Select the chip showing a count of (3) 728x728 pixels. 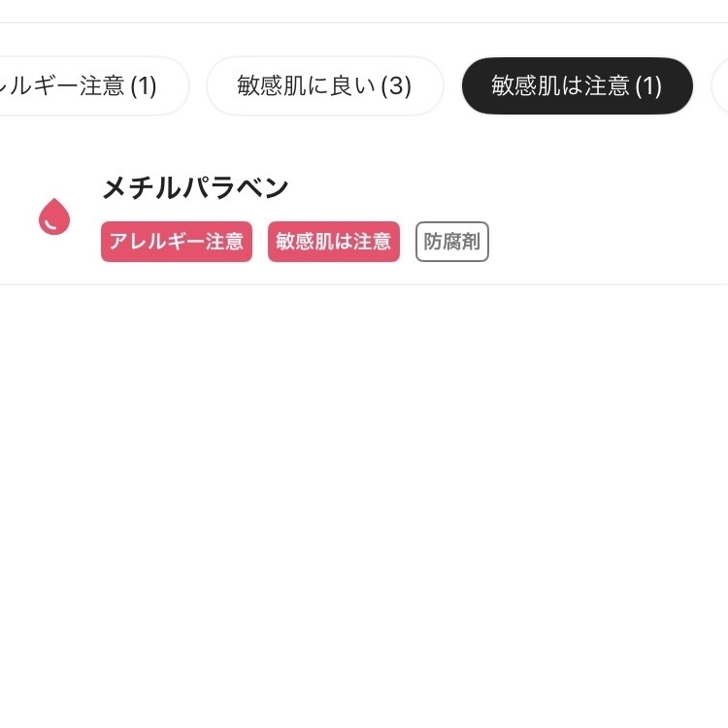tap(324, 85)
